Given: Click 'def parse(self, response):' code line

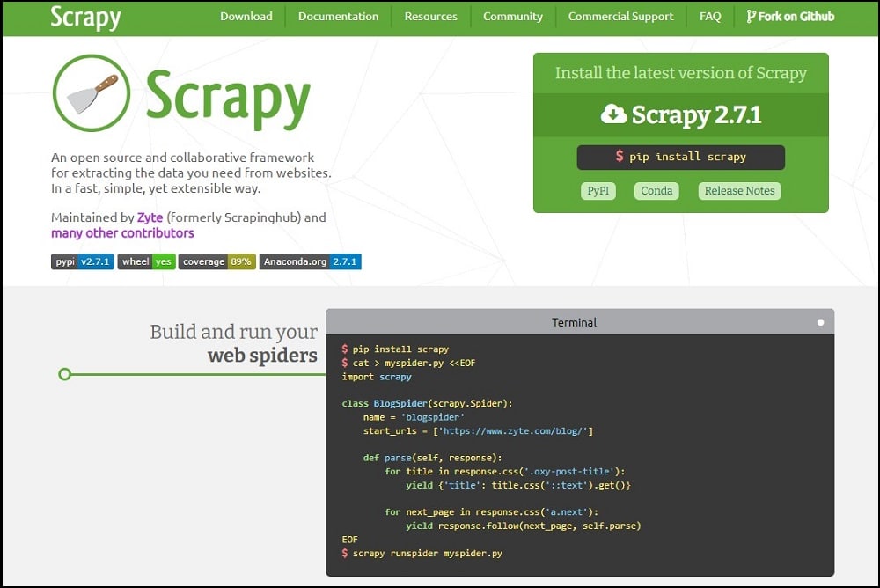Looking at the screenshot, I should point(433,458).
